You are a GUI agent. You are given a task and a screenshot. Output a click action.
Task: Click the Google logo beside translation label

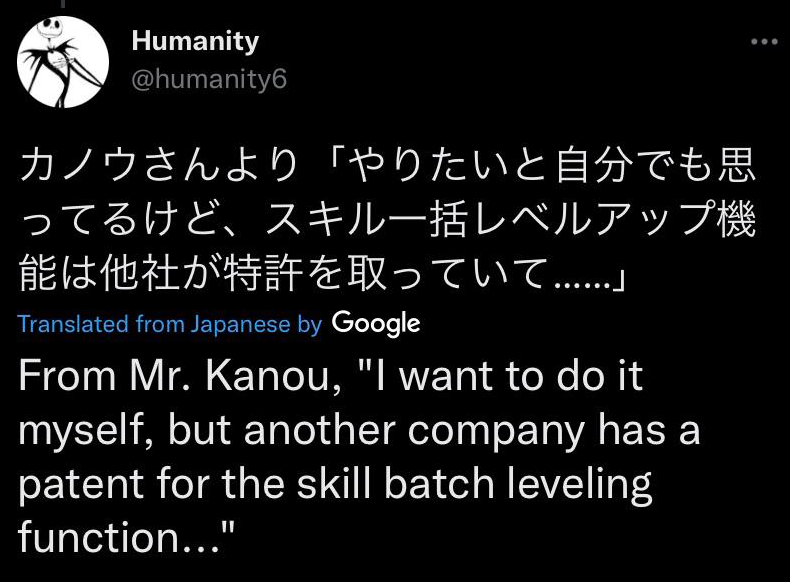click(x=376, y=324)
